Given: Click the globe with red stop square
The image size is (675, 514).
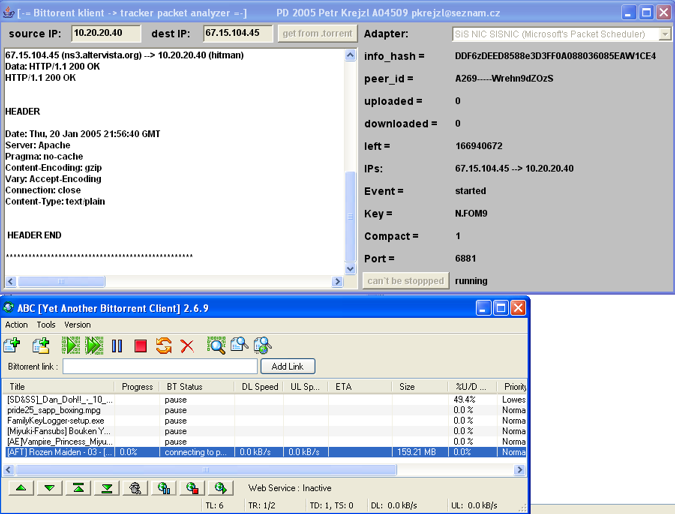Looking at the screenshot, I should pos(192,488).
